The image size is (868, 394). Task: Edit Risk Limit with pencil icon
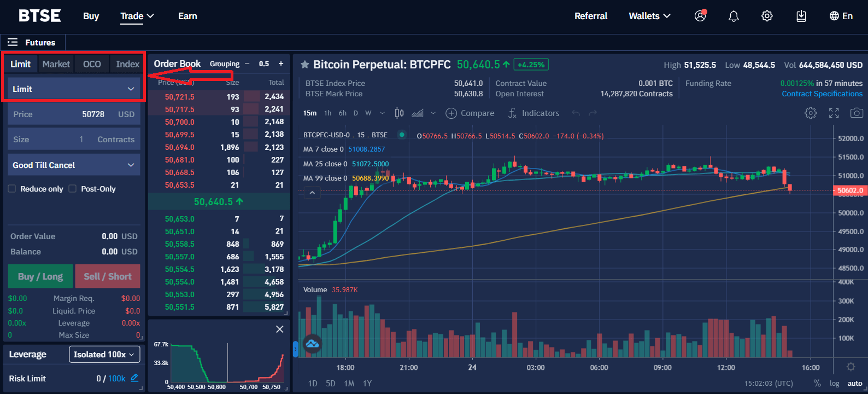tap(134, 378)
